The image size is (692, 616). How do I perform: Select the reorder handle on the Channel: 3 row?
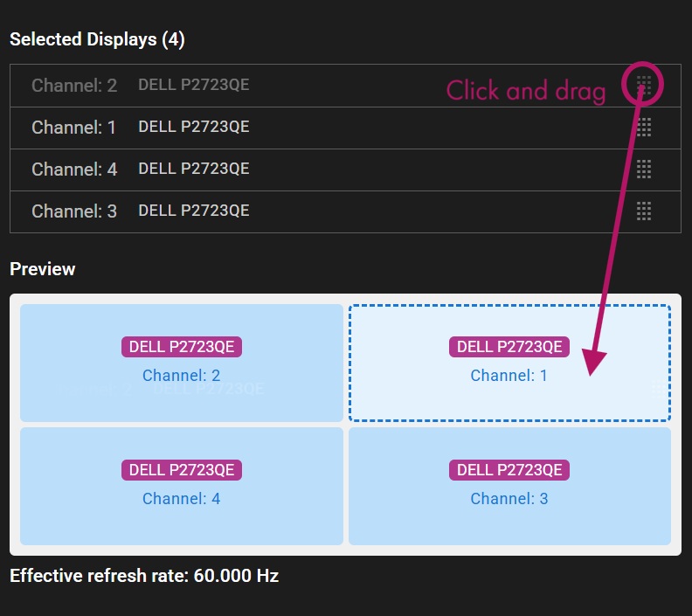pyautogui.click(x=644, y=211)
